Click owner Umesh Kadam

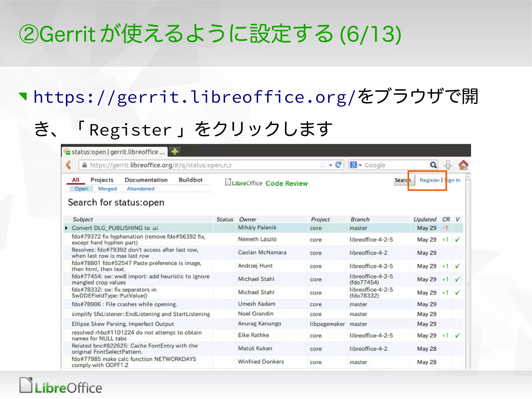pyautogui.click(x=257, y=304)
